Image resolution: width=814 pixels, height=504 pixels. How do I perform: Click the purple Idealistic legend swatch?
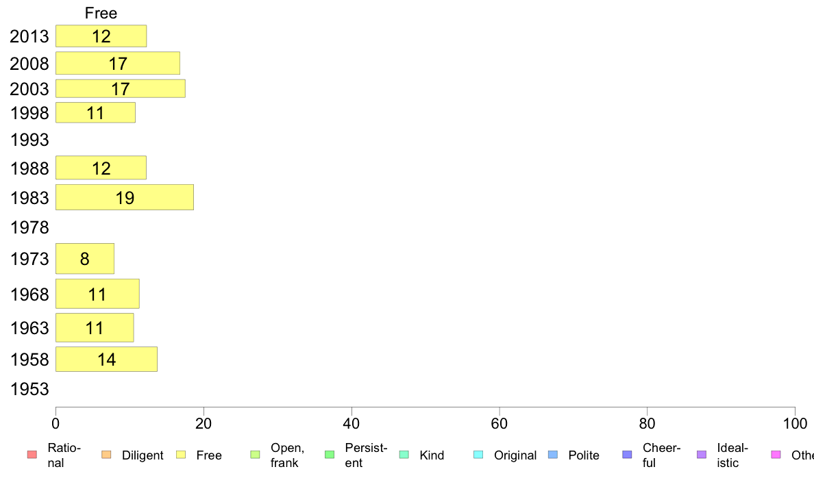(702, 455)
